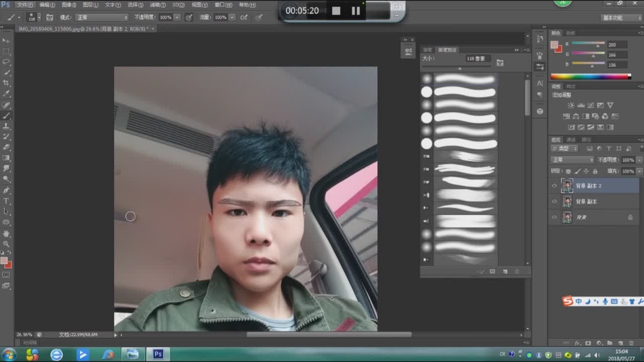Lock the layer's transparent pixels
This screenshot has height=362, width=644.
568,171
